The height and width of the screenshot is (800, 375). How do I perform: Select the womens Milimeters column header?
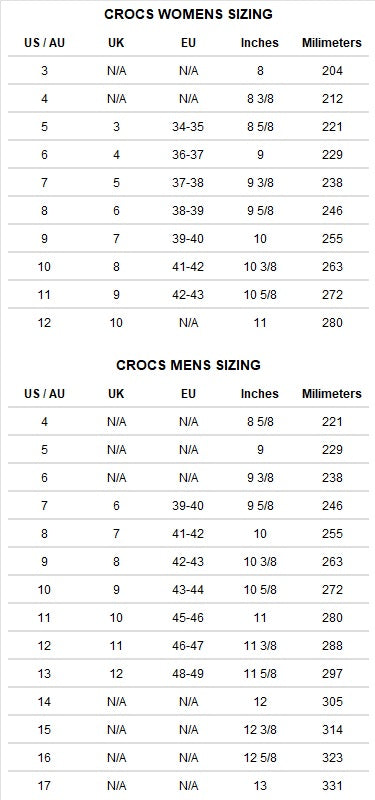pos(332,43)
